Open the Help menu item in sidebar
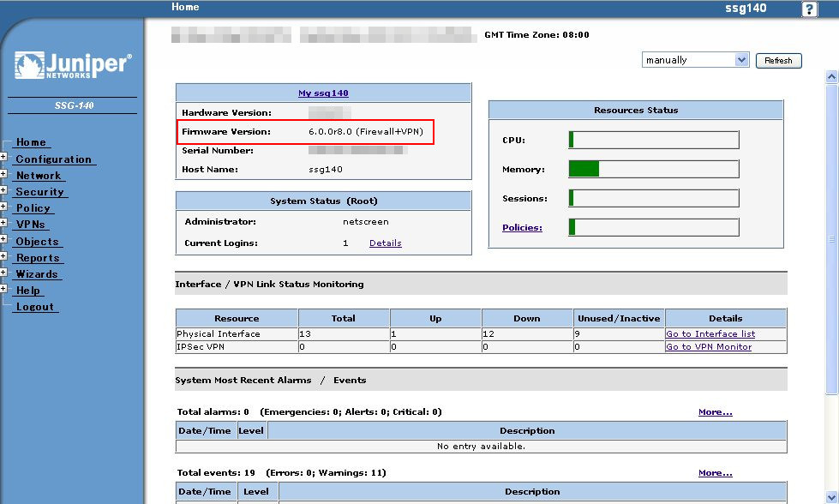839x504 pixels. [x=27, y=291]
